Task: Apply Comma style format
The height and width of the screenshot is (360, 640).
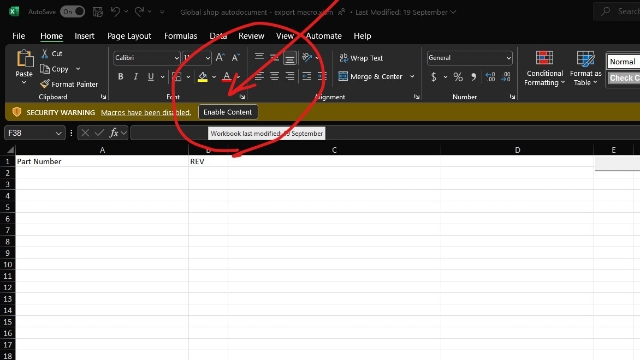Action: click(x=473, y=77)
